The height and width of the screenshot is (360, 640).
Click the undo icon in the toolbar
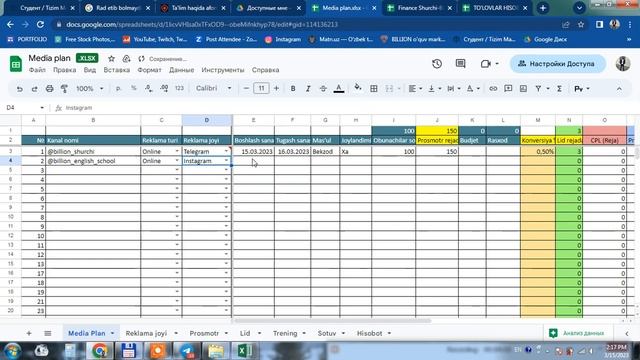(x=19, y=89)
